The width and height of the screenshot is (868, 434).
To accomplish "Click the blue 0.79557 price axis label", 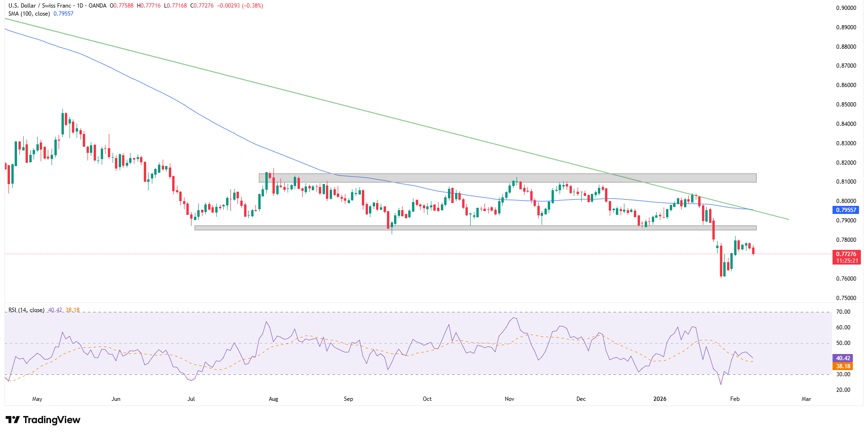I will coord(847,210).
